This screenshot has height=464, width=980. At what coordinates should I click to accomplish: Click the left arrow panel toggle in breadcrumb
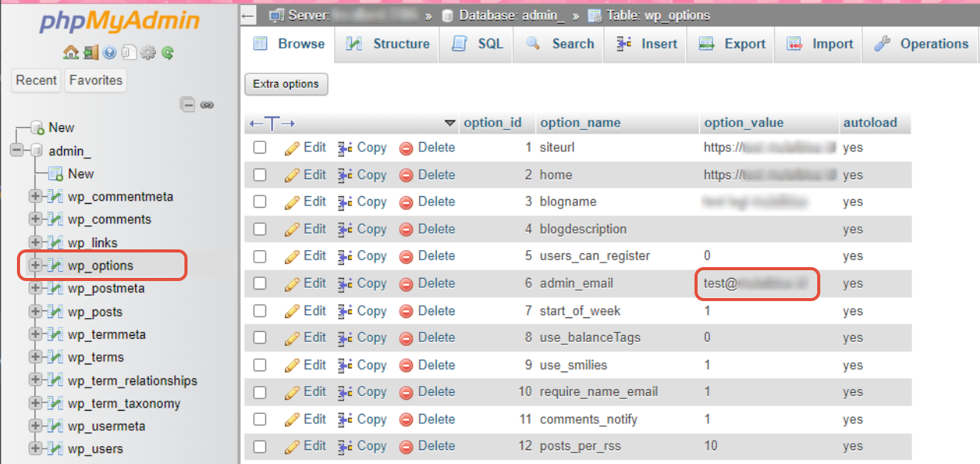[x=248, y=15]
